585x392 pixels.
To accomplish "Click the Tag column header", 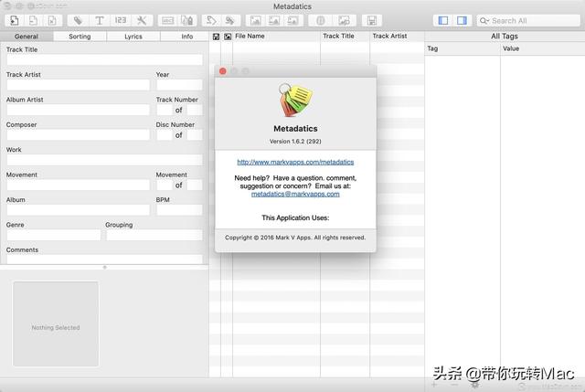I will point(463,48).
